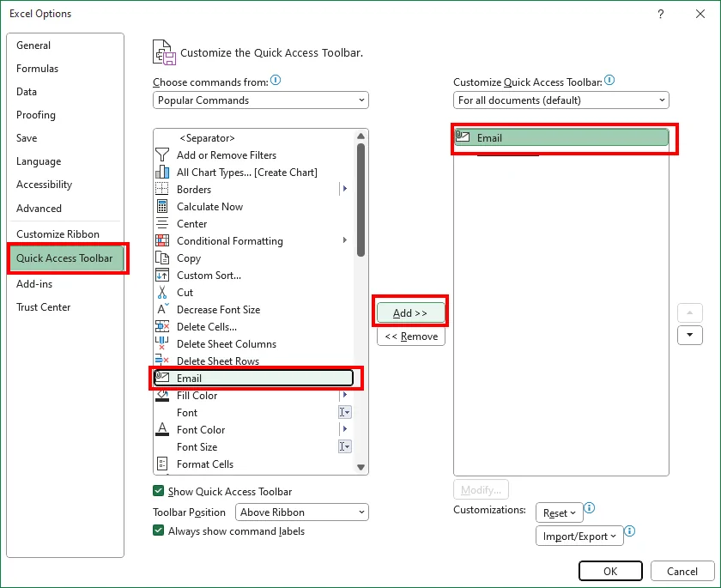Viewport: 721px width, 588px height.
Task: Click the Delete Sheet Rows icon
Action: pos(162,361)
